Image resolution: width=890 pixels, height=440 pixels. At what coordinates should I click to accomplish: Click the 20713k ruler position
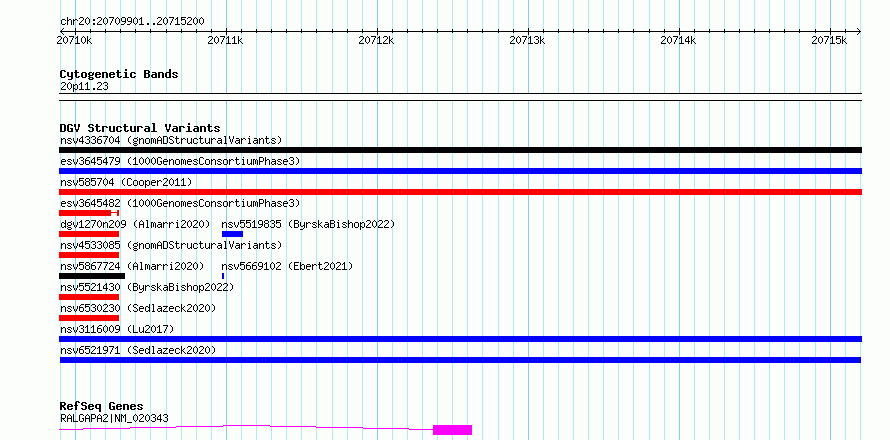click(527, 40)
